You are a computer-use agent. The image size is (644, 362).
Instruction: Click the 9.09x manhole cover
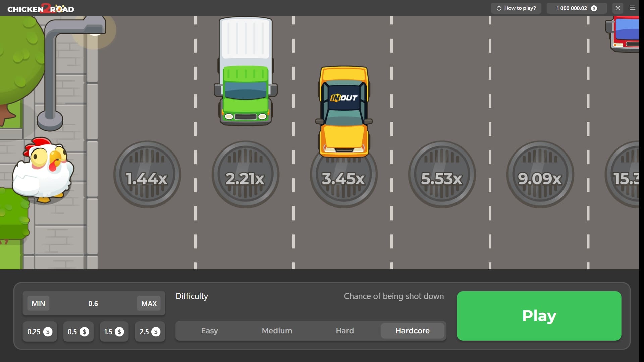point(540,175)
